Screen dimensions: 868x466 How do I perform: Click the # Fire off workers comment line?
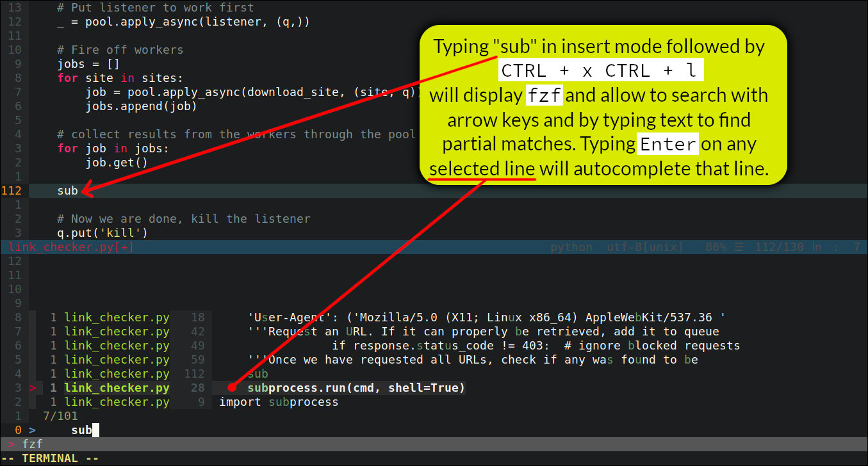point(119,49)
